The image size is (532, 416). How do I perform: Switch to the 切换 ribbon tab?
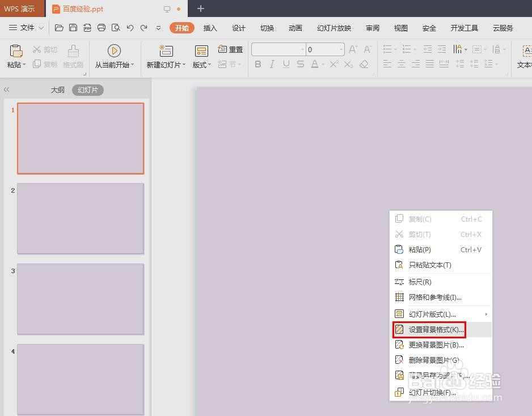click(x=267, y=28)
